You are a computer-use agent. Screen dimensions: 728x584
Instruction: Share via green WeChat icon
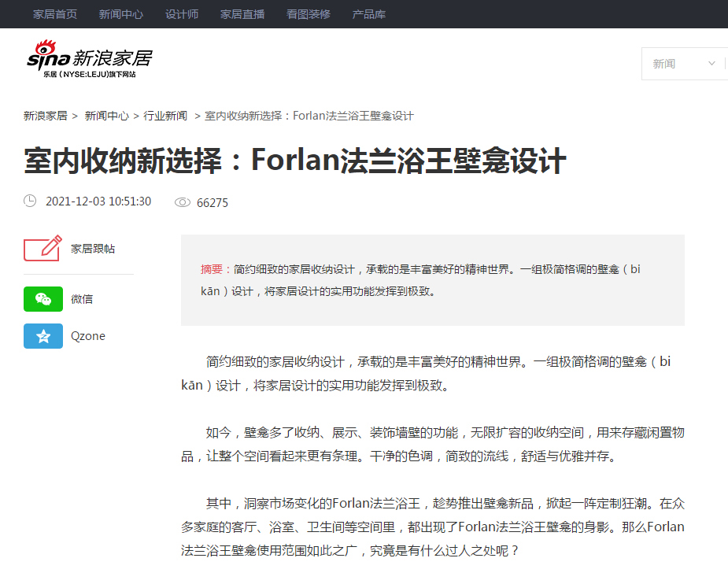[43, 299]
